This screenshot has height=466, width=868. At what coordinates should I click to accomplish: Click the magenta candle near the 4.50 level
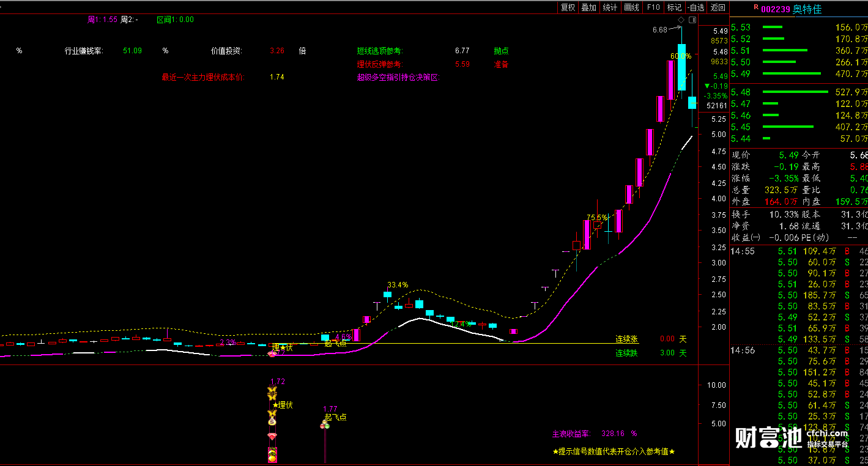pos(639,172)
